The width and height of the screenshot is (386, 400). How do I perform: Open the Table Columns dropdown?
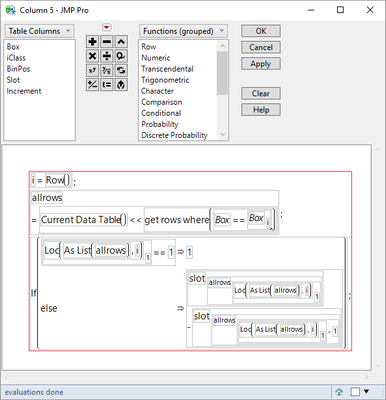[x=39, y=31]
